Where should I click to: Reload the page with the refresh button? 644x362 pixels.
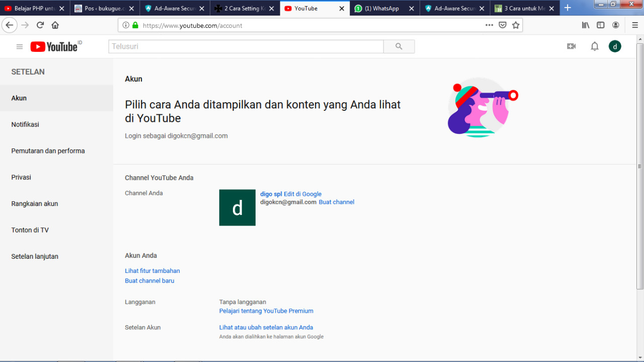[40, 25]
